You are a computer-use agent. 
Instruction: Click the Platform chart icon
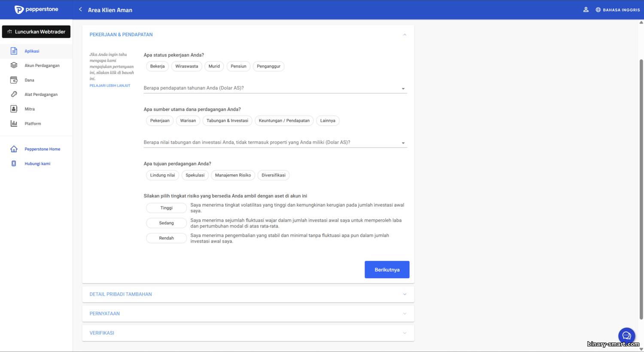pos(14,124)
